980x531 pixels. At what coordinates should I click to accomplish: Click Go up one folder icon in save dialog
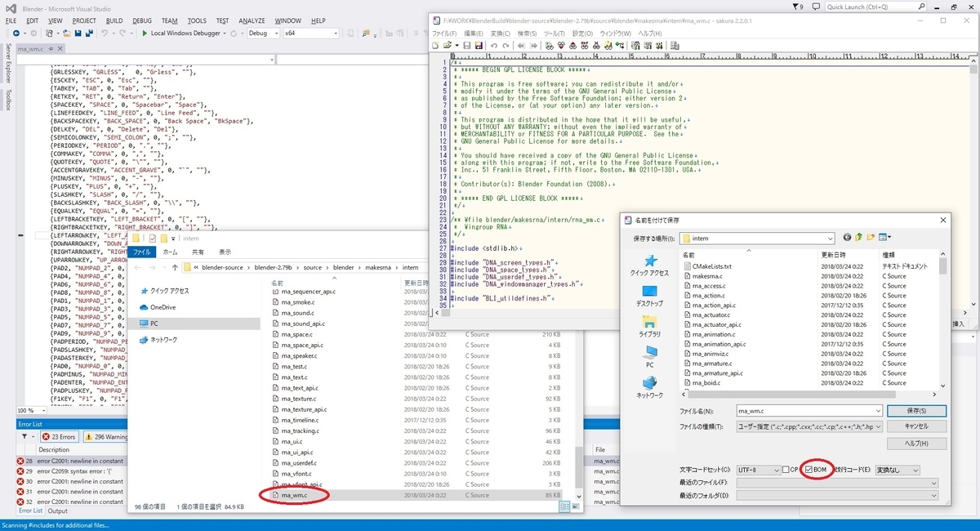858,237
